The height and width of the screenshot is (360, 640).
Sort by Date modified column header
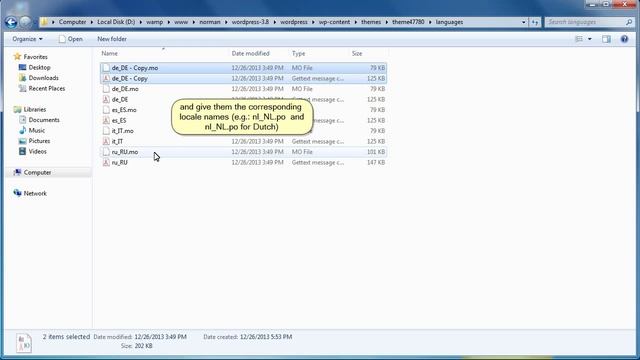tap(251, 53)
